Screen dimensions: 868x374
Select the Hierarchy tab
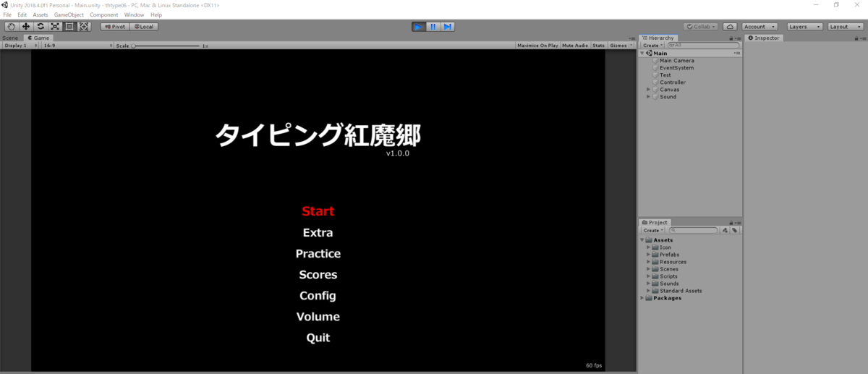coord(658,38)
